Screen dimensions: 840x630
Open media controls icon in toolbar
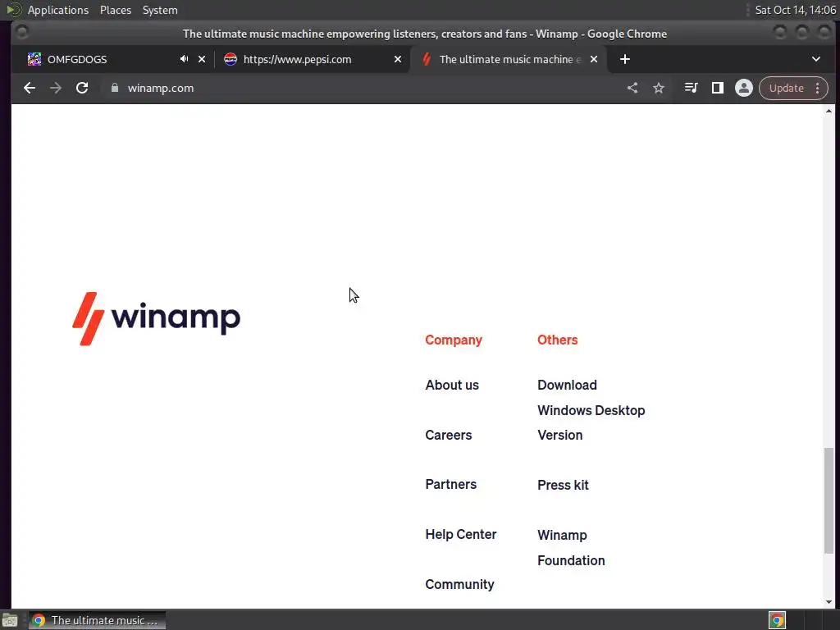(691, 88)
